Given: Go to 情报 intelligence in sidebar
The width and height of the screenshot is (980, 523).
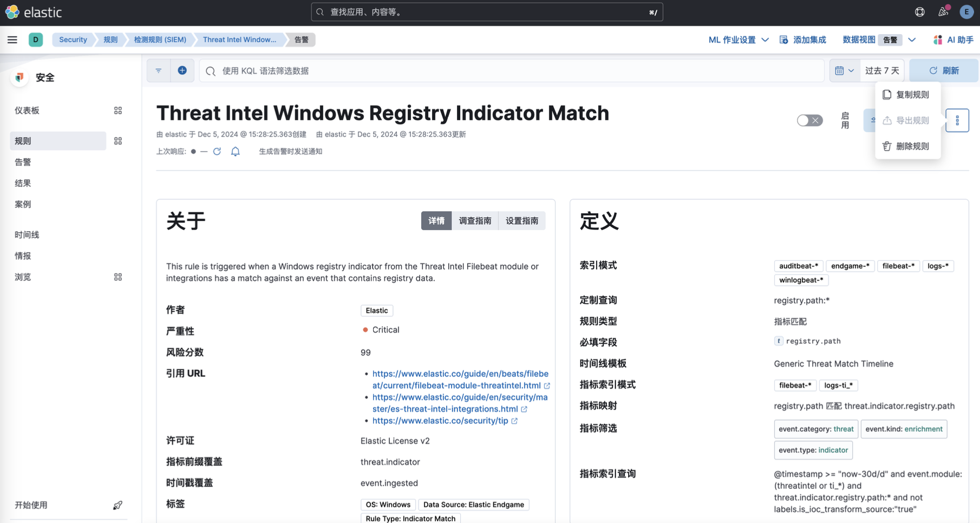Looking at the screenshot, I should click(x=23, y=256).
